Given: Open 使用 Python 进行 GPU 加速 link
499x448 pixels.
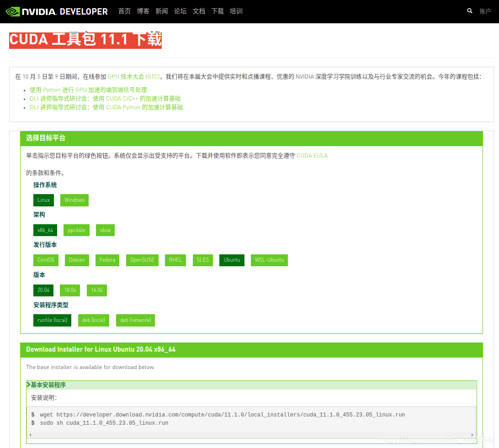Looking at the screenshot, I should 88,90.
